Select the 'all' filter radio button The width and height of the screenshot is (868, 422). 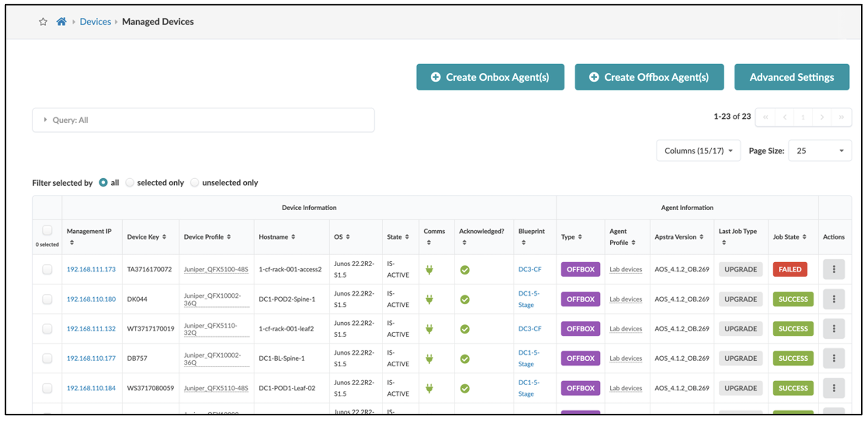coord(103,182)
